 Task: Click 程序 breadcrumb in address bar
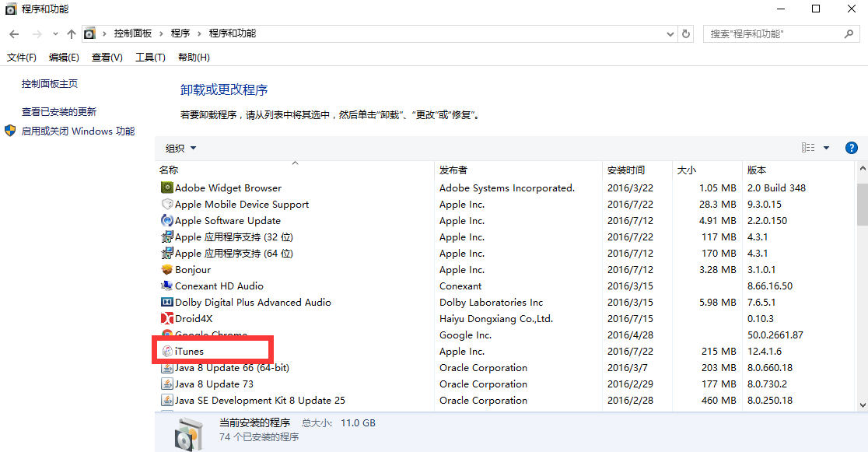point(180,33)
